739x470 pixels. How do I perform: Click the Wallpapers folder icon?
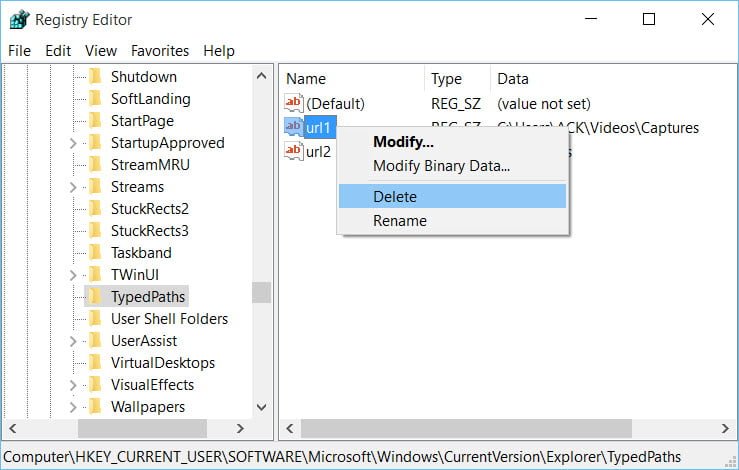(x=95, y=406)
